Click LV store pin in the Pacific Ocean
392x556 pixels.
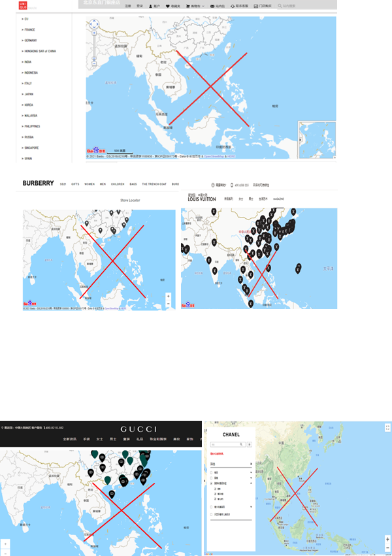[x=298, y=269]
